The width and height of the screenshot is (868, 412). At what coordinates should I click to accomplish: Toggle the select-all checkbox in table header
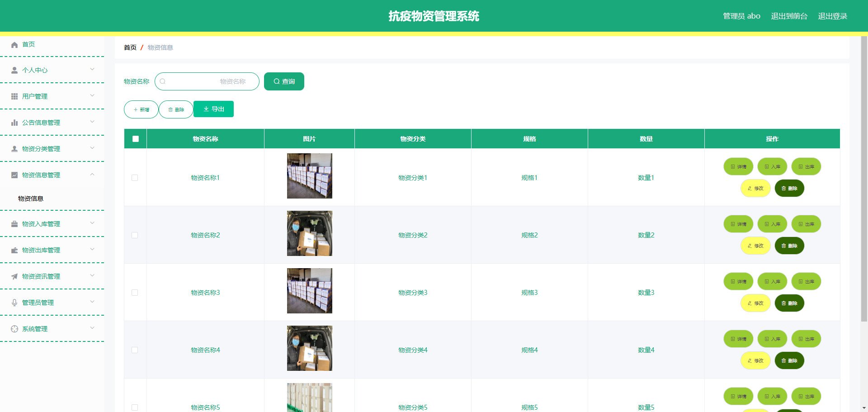click(136, 139)
